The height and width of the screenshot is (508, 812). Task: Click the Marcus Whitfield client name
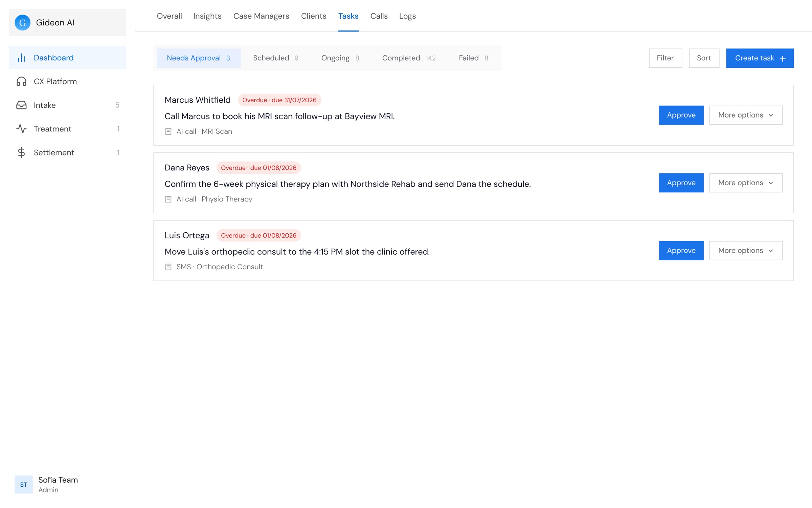(198, 100)
